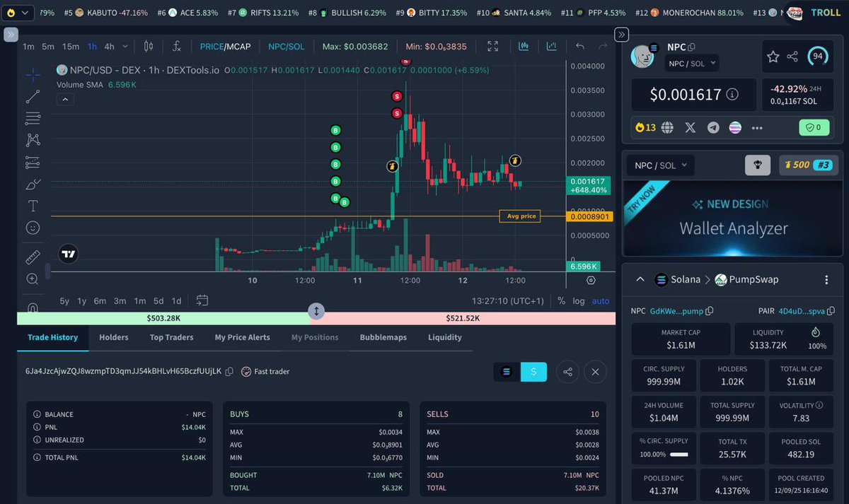The height and width of the screenshot is (504, 849).
Task: Open the NPC X (Twitter) profile
Action: tap(691, 128)
